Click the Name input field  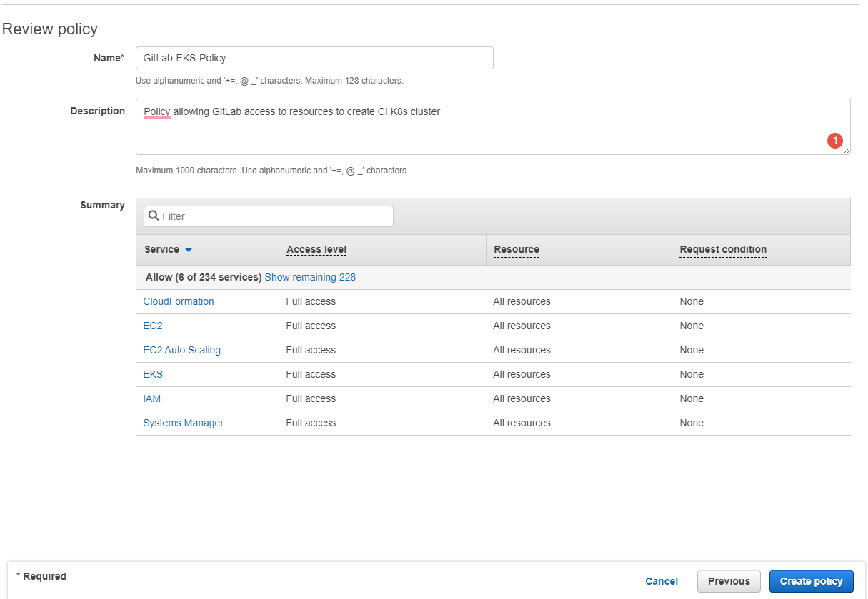tap(314, 58)
